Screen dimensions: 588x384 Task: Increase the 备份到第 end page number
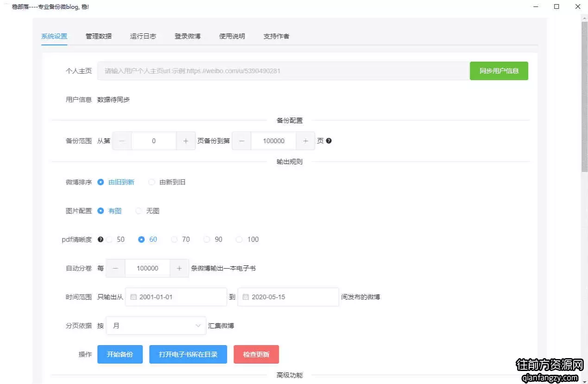(x=305, y=141)
